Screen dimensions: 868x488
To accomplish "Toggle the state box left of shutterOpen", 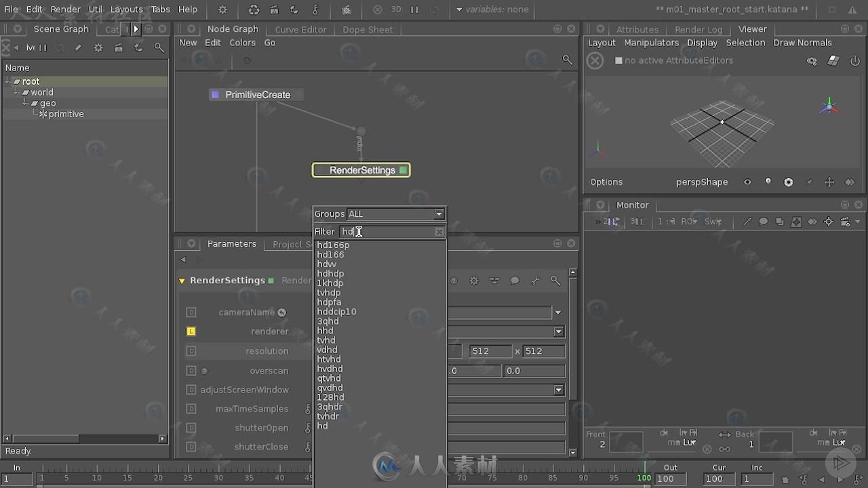I will pyautogui.click(x=191, y=428).
